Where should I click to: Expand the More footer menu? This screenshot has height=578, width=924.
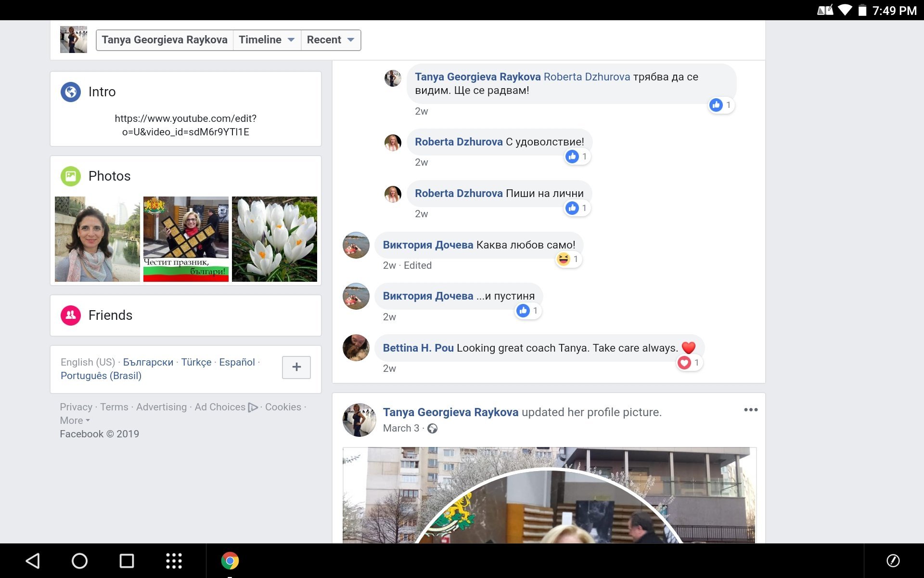75,420
